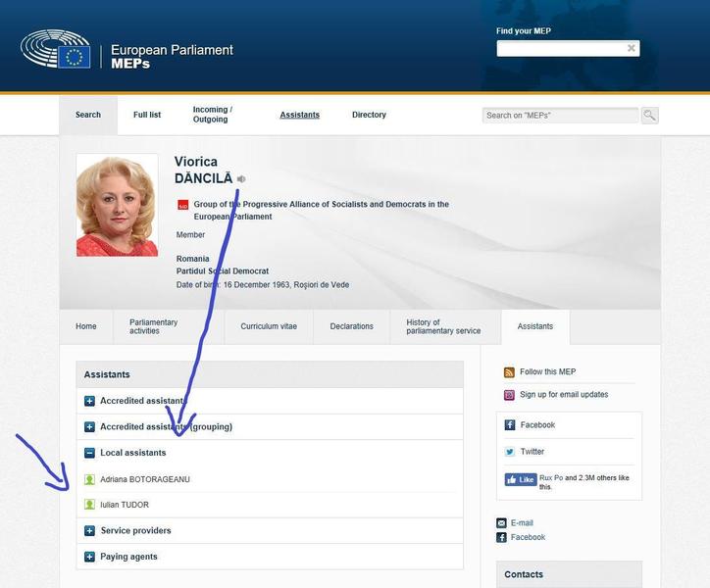Click the Local assistants heading

tap(133, 453)
